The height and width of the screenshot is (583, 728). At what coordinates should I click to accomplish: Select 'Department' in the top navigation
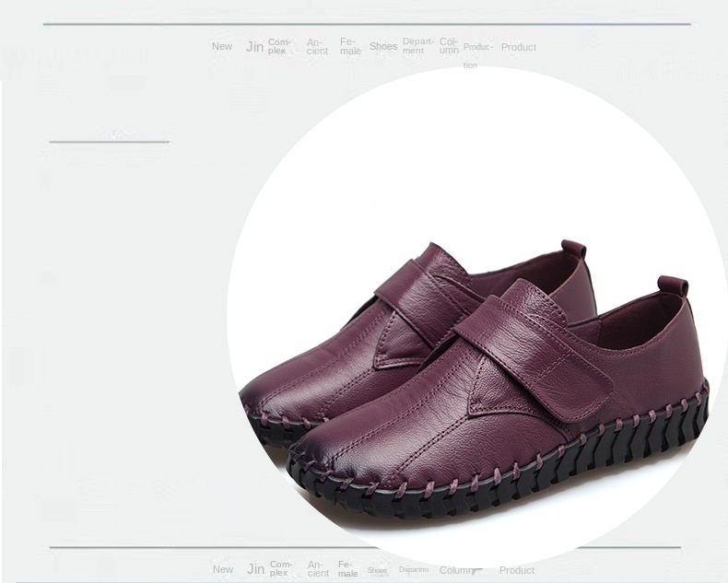[417, 46]
